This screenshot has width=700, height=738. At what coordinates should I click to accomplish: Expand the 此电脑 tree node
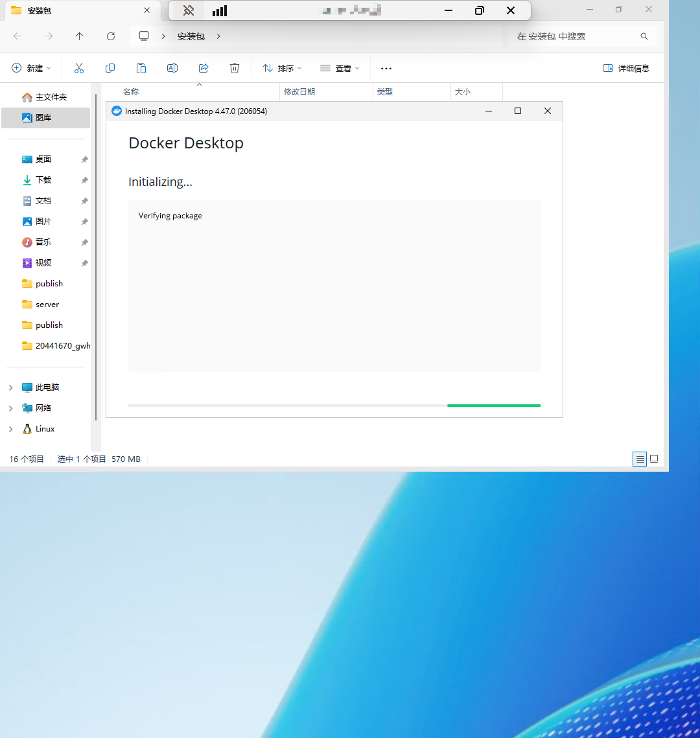click(11, 387)
